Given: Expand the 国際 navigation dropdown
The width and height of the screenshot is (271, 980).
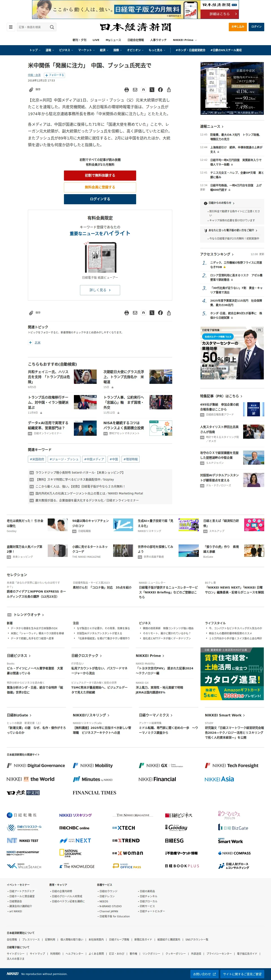Looking at the screenshot, I should [118, 50].
